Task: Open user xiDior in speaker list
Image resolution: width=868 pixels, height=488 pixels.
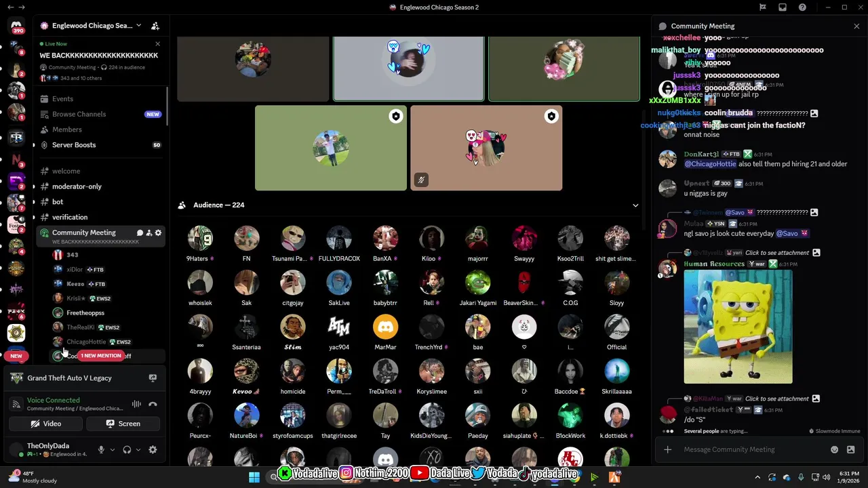Action: 75,270
